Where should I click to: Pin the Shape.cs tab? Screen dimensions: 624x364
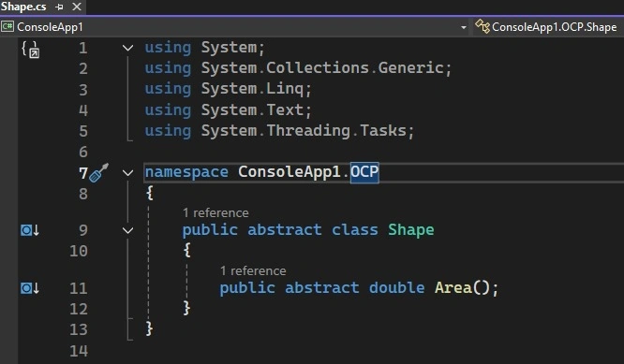click(59, 7)
